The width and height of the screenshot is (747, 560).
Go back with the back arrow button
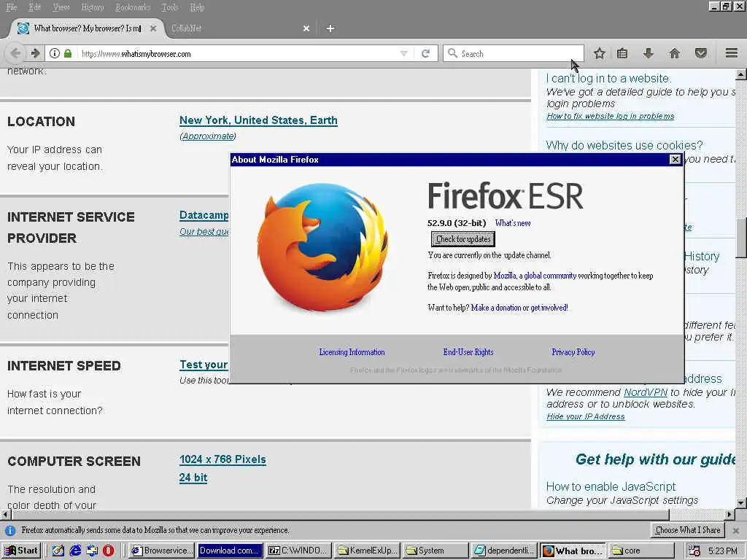pyautogui.click(x=15, y=53)
